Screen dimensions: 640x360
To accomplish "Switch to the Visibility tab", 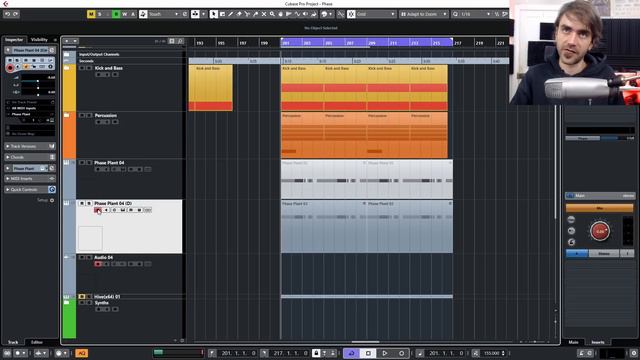I will [39, 40].
